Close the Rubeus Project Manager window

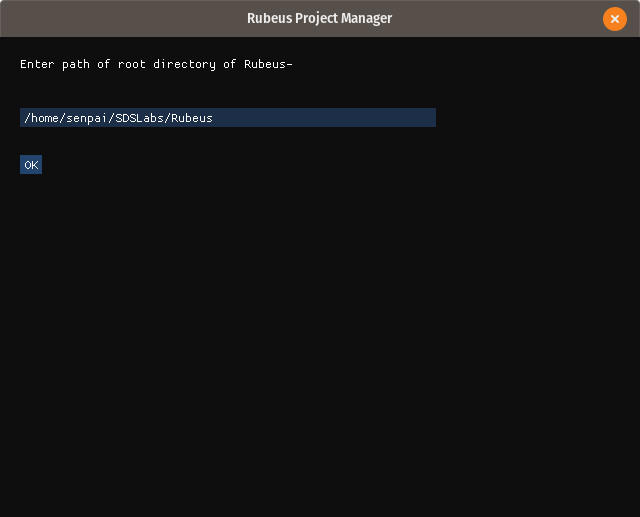(x=615, y=19)
